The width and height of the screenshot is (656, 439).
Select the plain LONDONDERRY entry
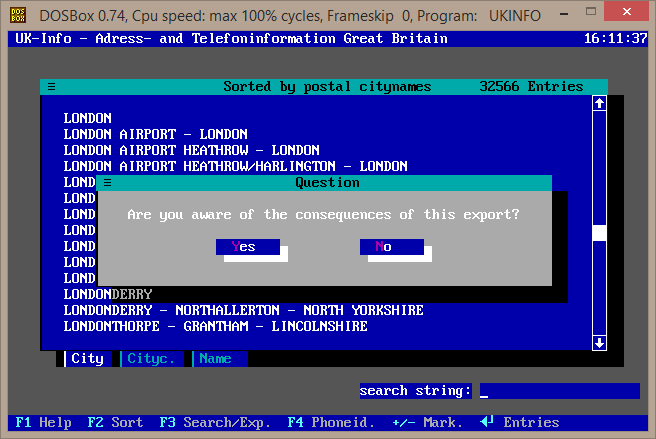[108, 295]
